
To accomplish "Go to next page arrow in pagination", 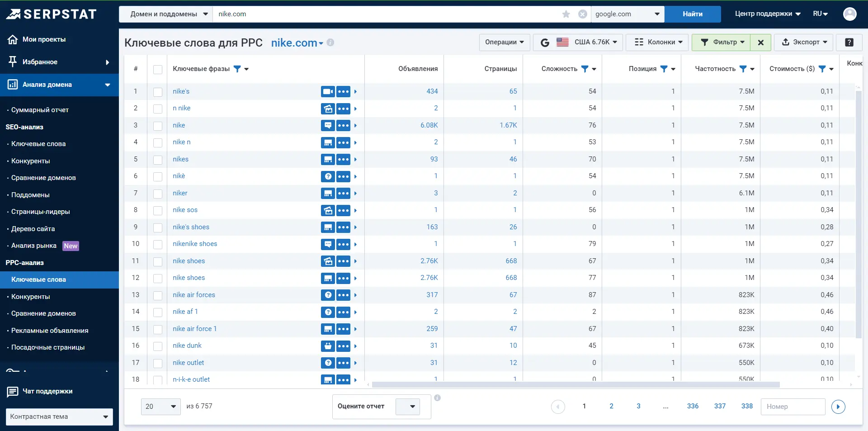I will pyautogui.click(x=838, y=407).
